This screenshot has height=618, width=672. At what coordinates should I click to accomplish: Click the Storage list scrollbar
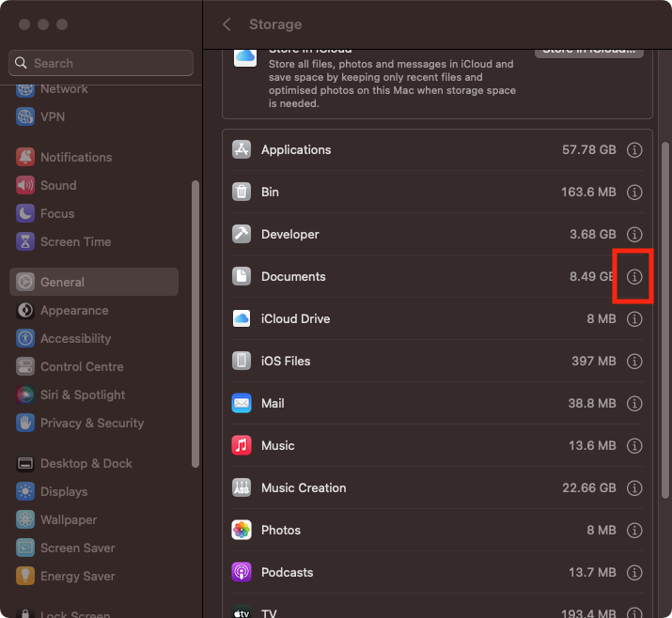[665, 320]
